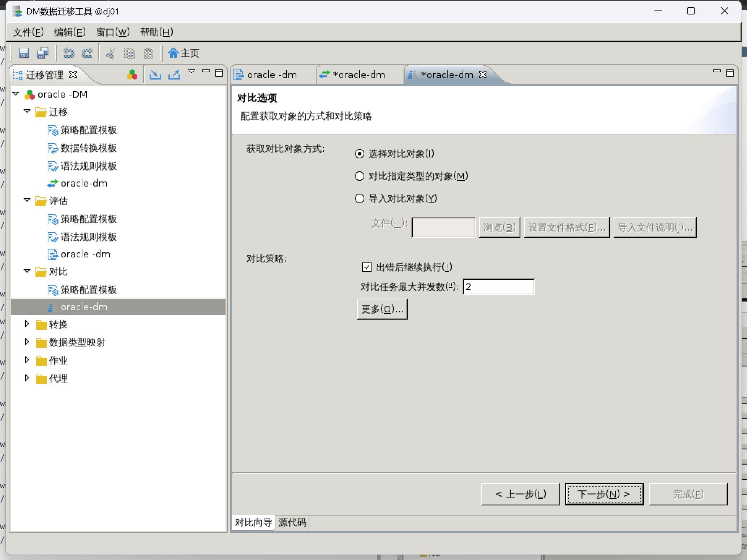
Task: Click the import icon in 迁移管理 panel
Action: coord(155,74)
